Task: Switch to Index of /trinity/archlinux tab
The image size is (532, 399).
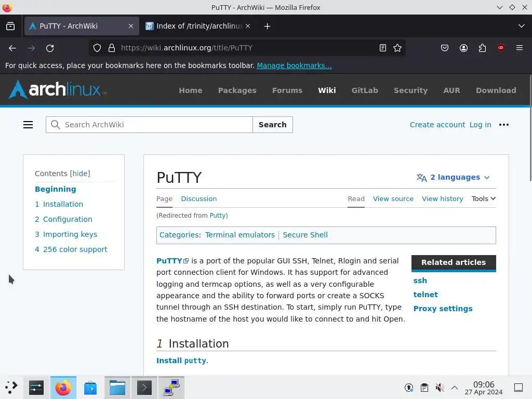Action: pyautogui.click(x=198, y=26)
